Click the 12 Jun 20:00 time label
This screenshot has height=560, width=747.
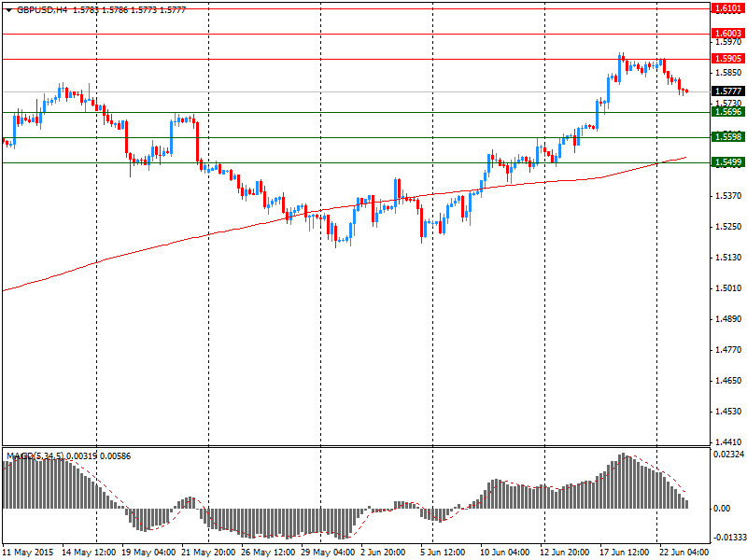[x=565, y=553]
